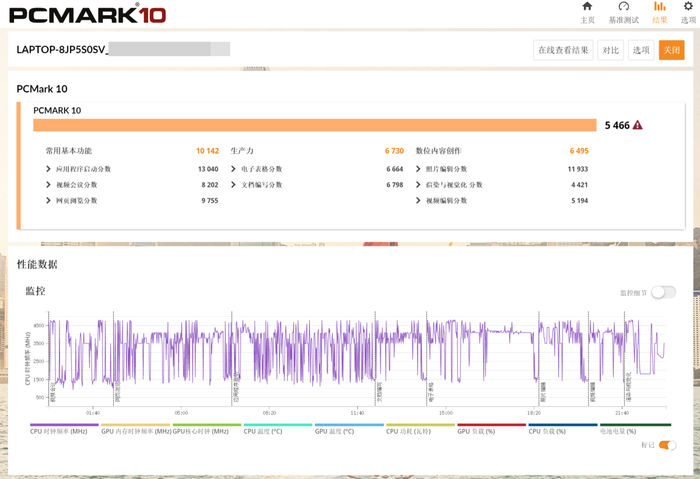Click the value 8 202

point(210,185)
